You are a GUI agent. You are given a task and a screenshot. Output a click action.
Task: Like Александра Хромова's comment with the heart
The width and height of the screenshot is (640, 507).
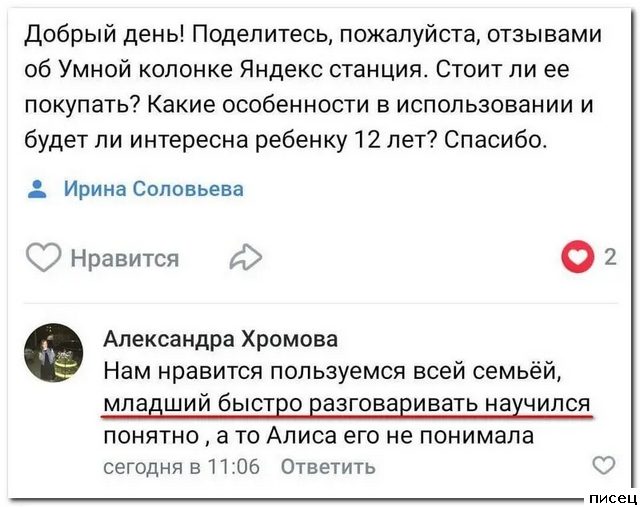pyautogui.click(x=604, y=465)
